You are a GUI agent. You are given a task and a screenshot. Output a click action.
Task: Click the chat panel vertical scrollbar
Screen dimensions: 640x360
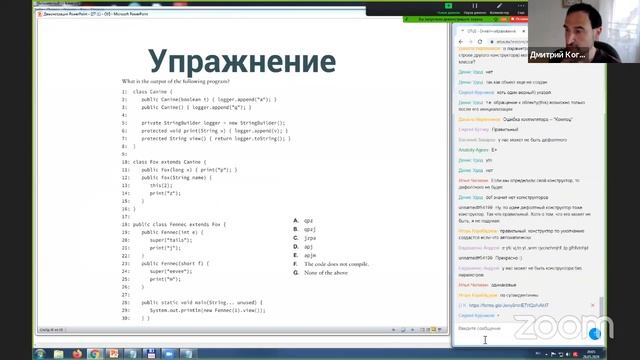601,307
